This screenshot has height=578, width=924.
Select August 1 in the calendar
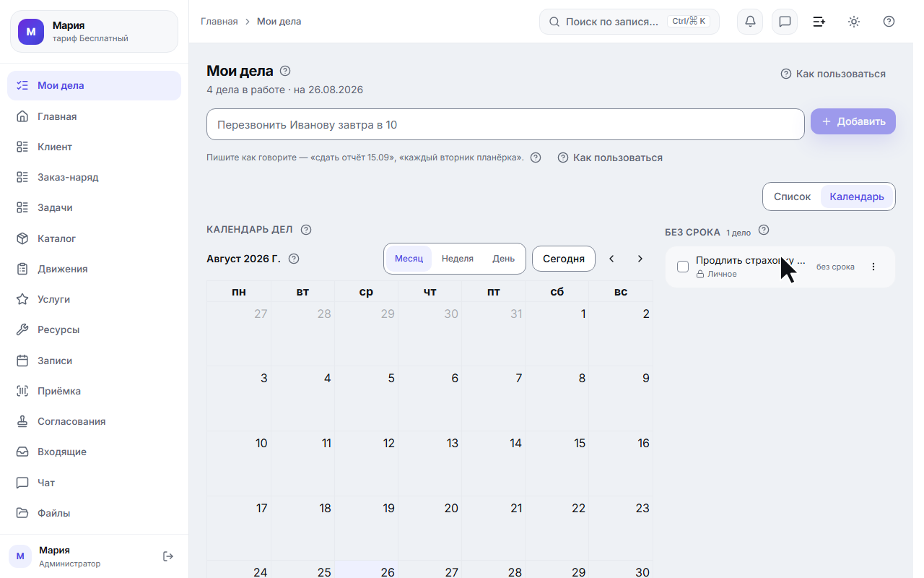coord(557,335)
